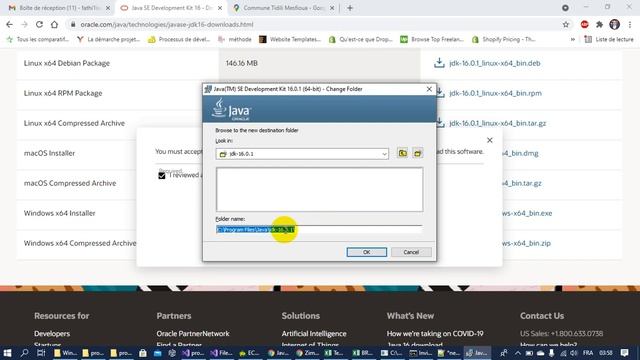Click the Windows x64 bin.zip link
This screenshot has width=640, height=360.
pos(527,243)
